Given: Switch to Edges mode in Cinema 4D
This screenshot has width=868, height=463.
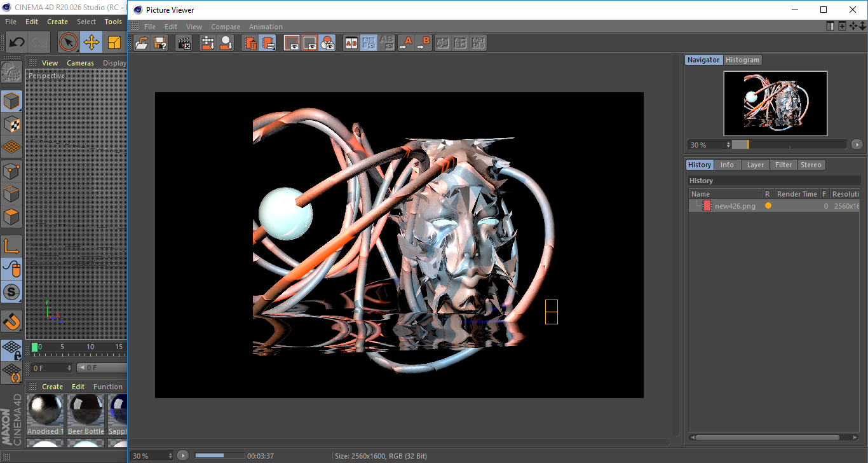Looking at the screenshot, I should coord(11,194).
